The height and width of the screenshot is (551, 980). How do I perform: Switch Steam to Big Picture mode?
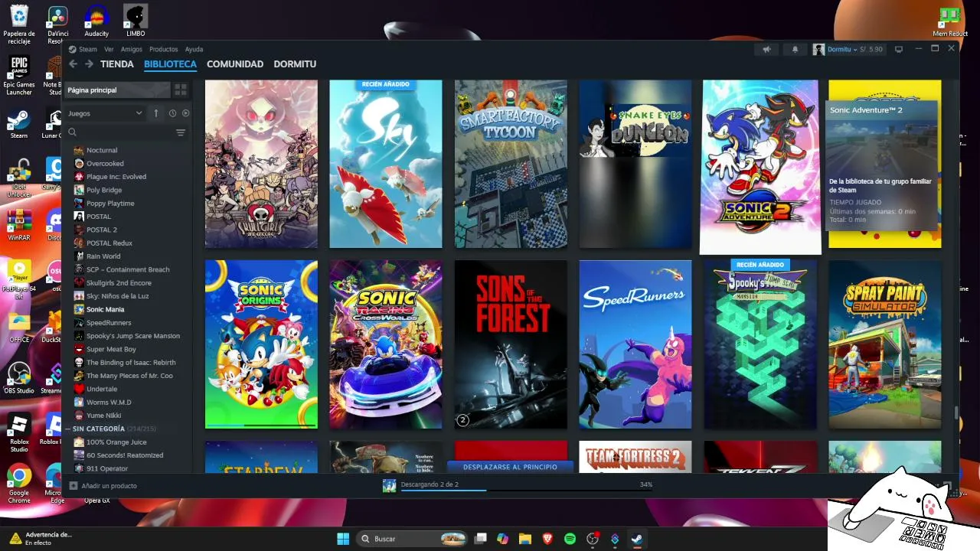point(899,49)
